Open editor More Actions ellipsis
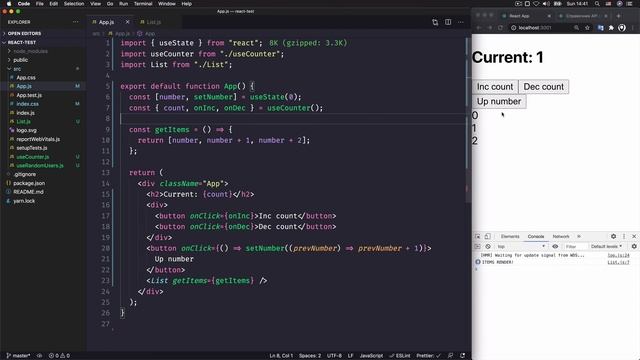 461,22
